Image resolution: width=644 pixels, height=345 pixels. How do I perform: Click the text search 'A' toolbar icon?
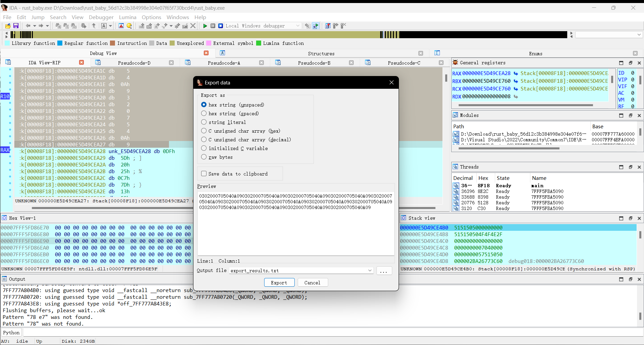pos(104,26)
